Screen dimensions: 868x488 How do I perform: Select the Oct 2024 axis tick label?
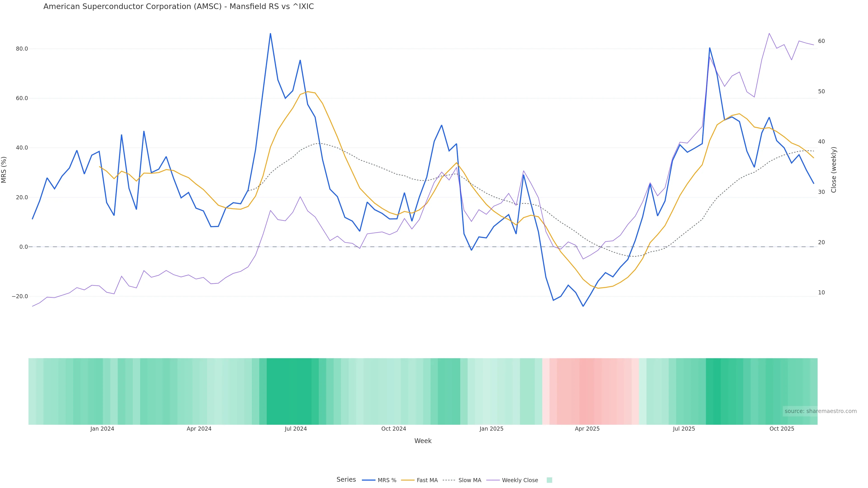394,429
